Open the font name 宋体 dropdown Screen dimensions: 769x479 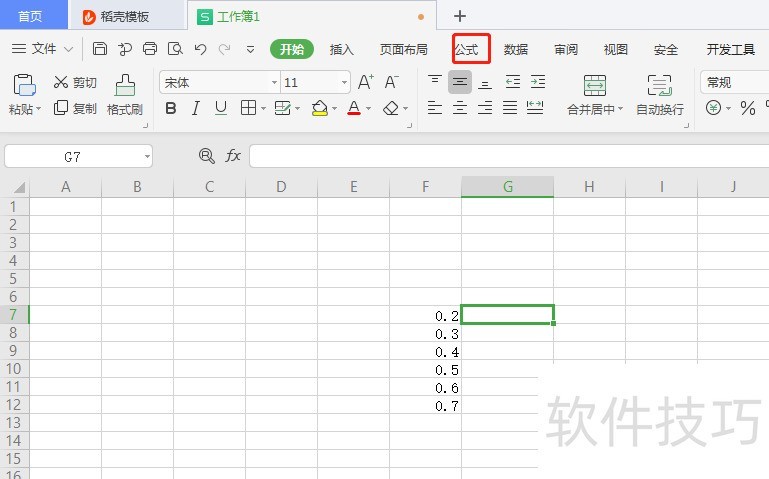coord(274,82)
